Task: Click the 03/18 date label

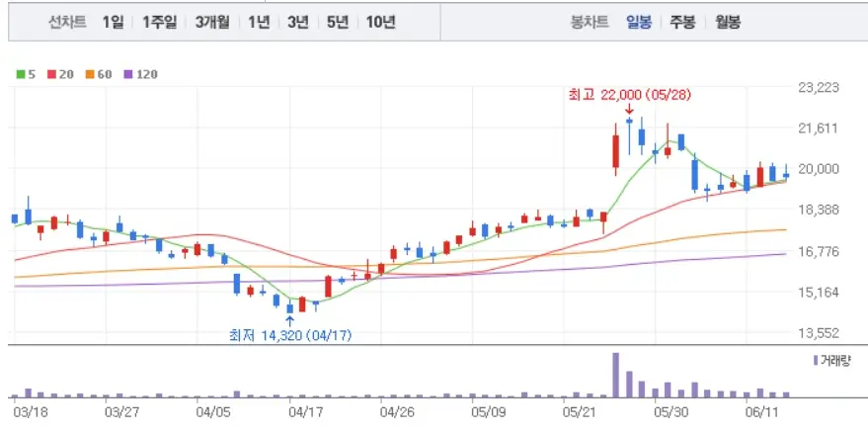Action: pyautogui.click(x=30, y=412)
